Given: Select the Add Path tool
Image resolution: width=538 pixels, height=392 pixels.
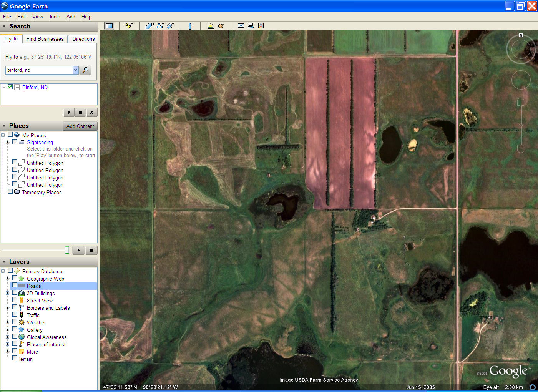Looking at the screenshot, I should [x=160, y=26].
